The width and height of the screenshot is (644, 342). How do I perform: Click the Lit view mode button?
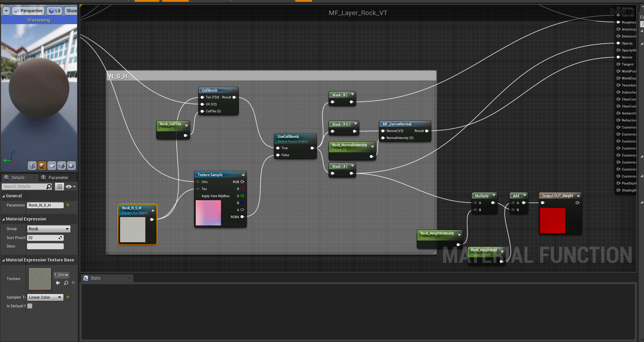tap(55, 11)
